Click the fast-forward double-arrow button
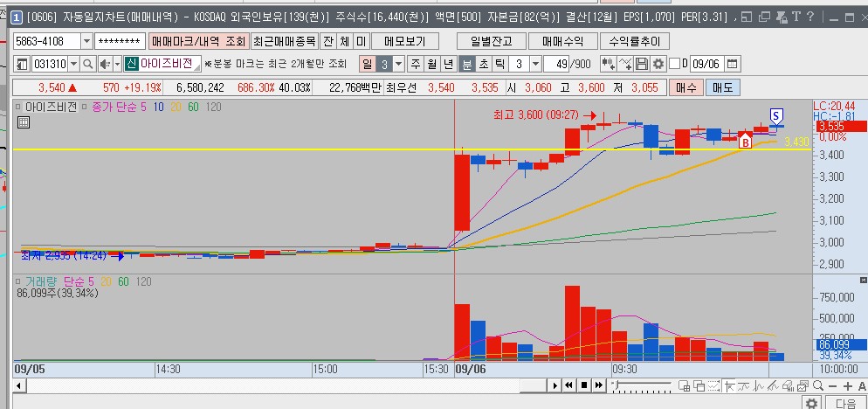 pyautogui.click(x=599, y=385)
